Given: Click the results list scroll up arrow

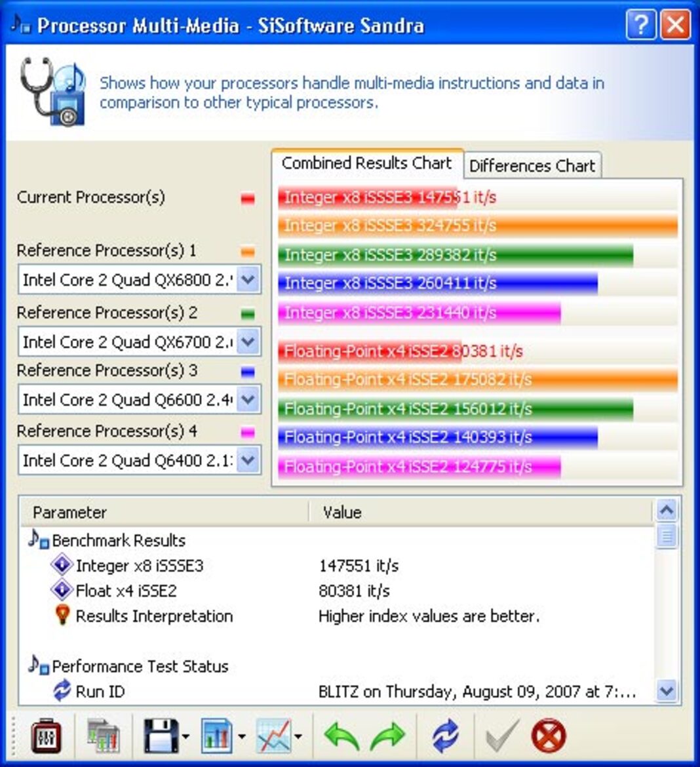Looking at the screenshot, I should [x=667, y=510].
